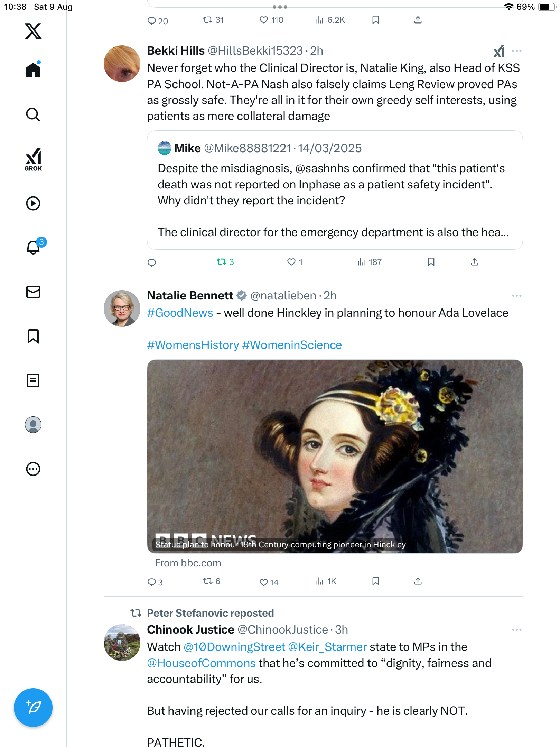
Task: Go to Home tab in sidebar
Action: [x=33, y=70]
